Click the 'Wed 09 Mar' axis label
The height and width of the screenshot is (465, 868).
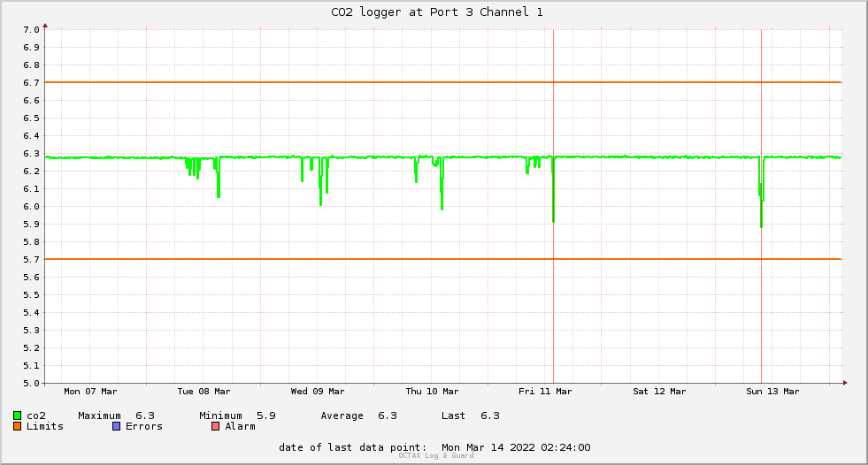coord(317,392)
